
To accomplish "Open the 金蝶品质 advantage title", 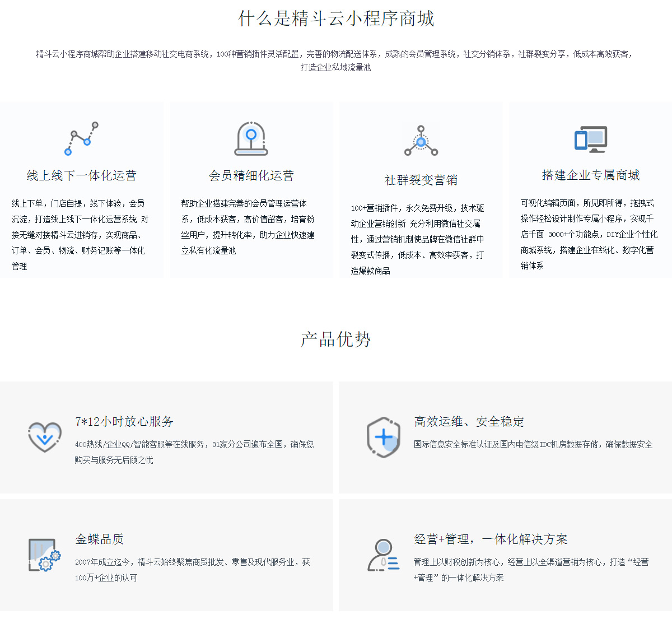I will tap(100, 539).
